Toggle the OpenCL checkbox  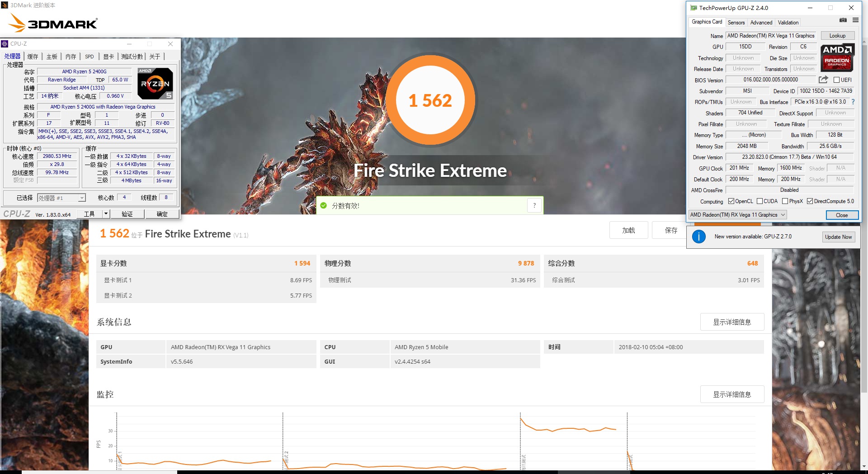tap(731, 201)
